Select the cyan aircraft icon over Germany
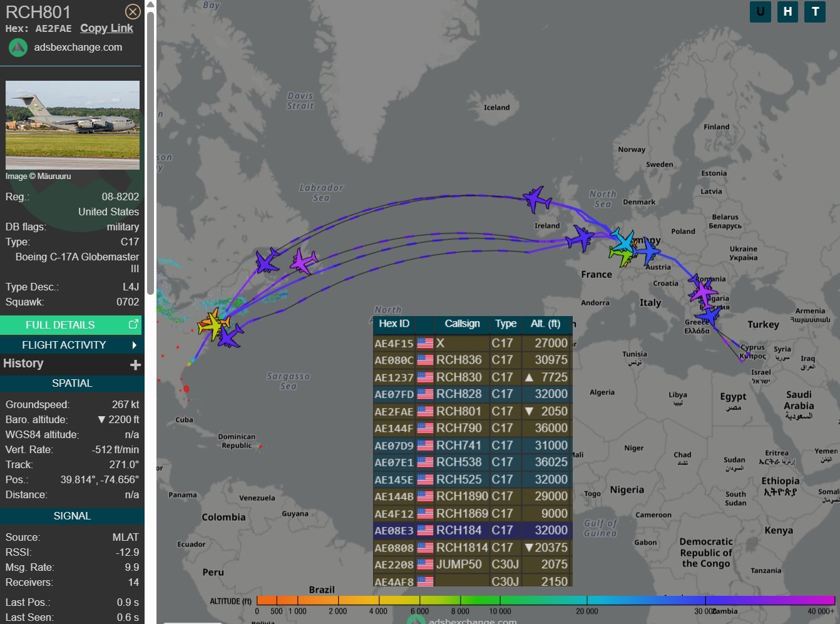840x624 pixels. pyautogui.click(x=622, y=240)
